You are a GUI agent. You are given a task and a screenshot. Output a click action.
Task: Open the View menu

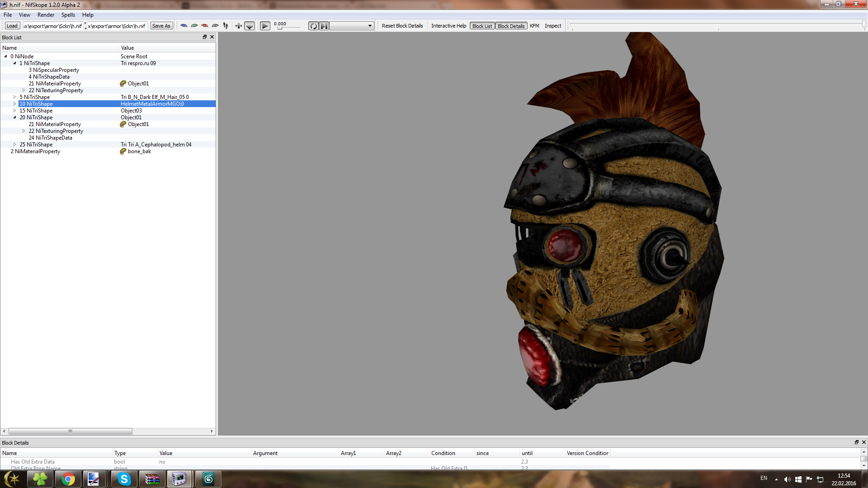(x=24, y=15)
